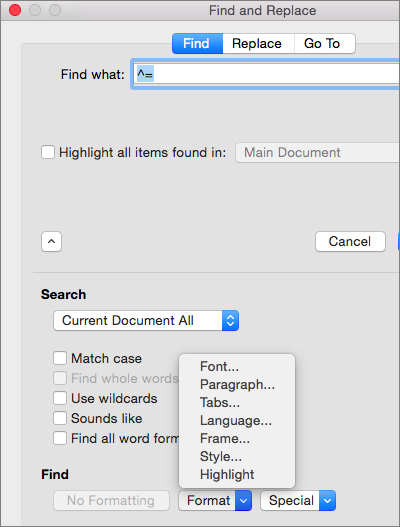
Task: Pick Style... from the Format menu
Action: 237,456
